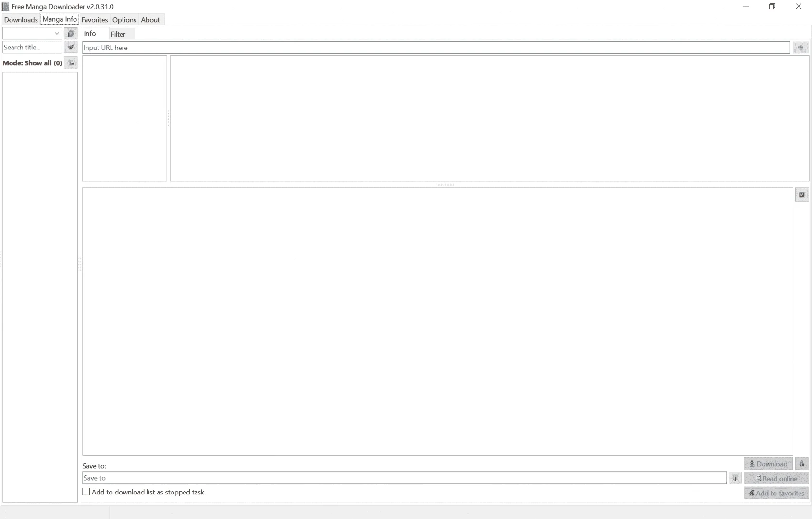Viewport: 812px width, 519px height.
Task: Click the go arrow button next to URL field
Action: [800, 48]
